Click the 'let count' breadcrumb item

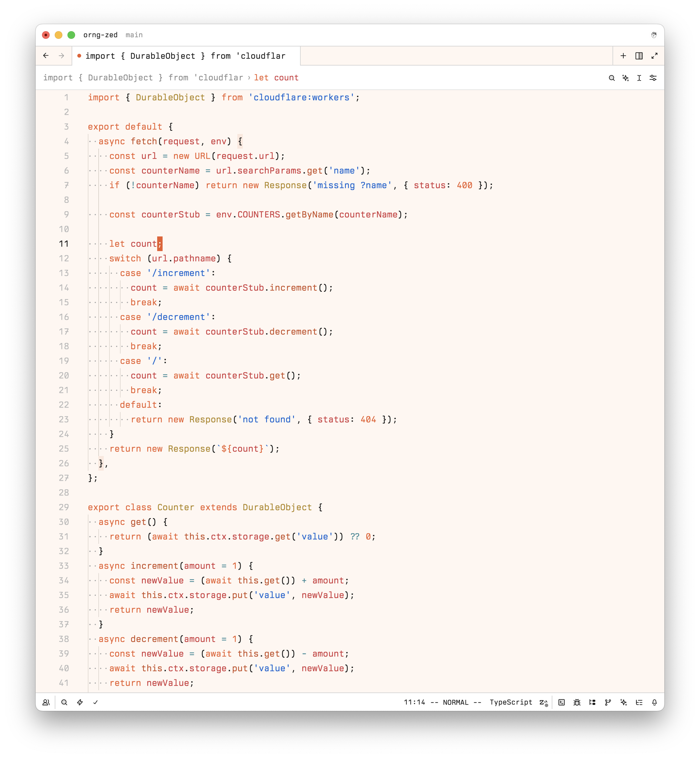[x=276, y=78]
